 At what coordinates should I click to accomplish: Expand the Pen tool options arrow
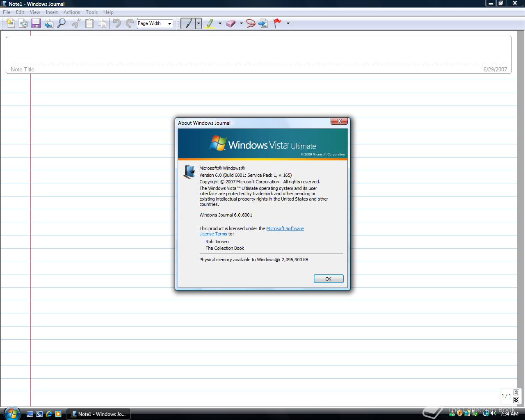pyautogui.click(x=199, y=23)
